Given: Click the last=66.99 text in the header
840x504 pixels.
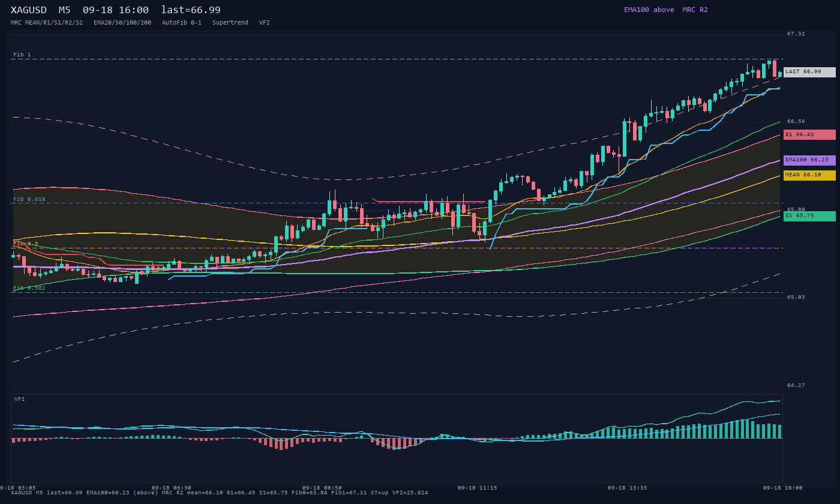Looking at the screenshot, I should coord(191,10).
